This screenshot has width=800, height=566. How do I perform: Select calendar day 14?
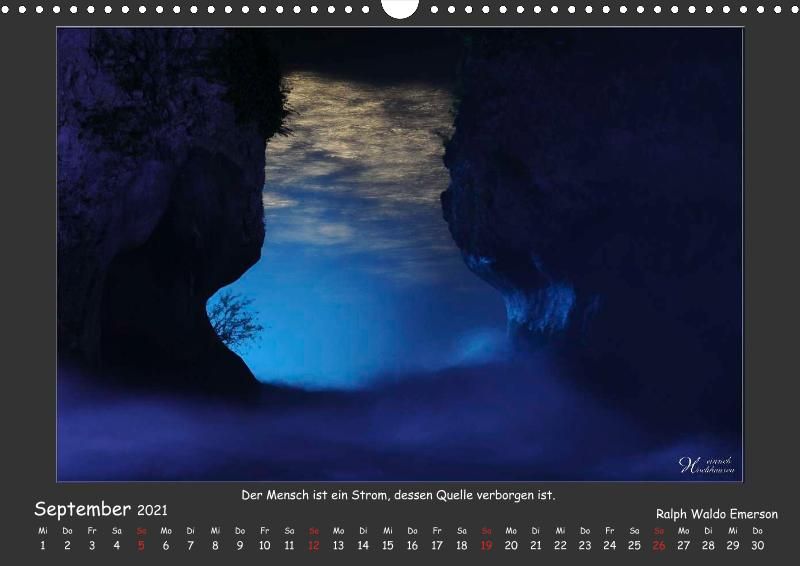[x=363, y=545]
